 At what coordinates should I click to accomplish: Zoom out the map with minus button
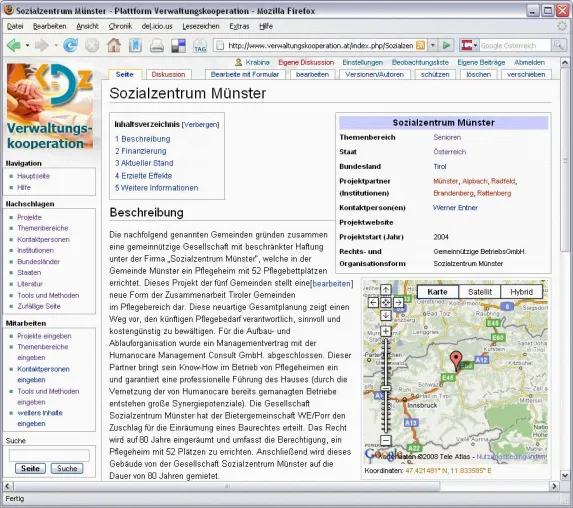(x=386, y=440)
